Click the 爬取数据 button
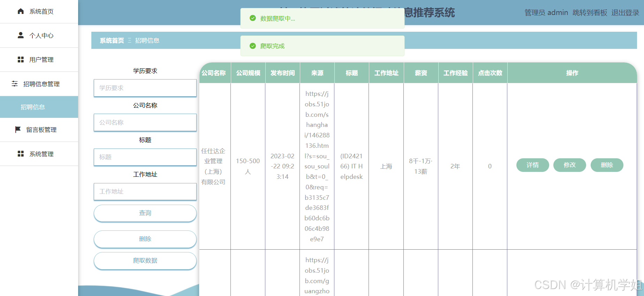This screenshot has width=644, height=296. coord(145,261)
